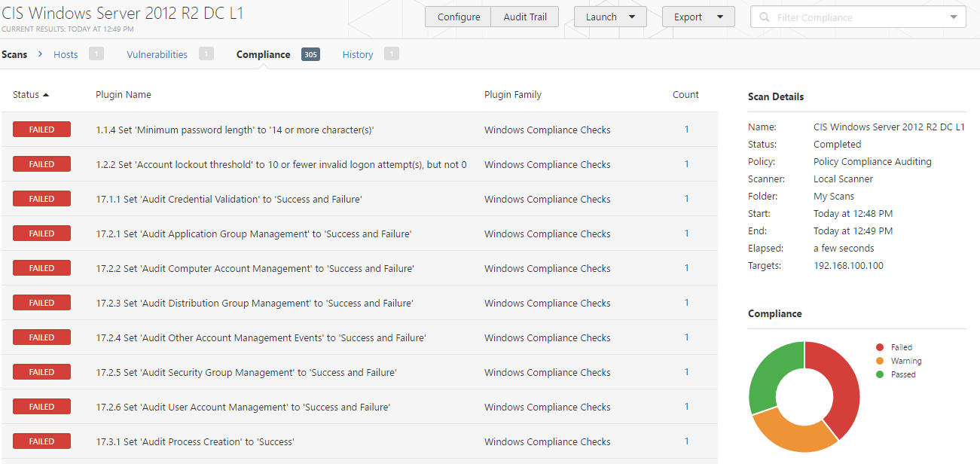Click the scan title CIS Windows Server 2012 R2 DC L1
This screenshot has width=980, height=464.
(x=123, y=14)
